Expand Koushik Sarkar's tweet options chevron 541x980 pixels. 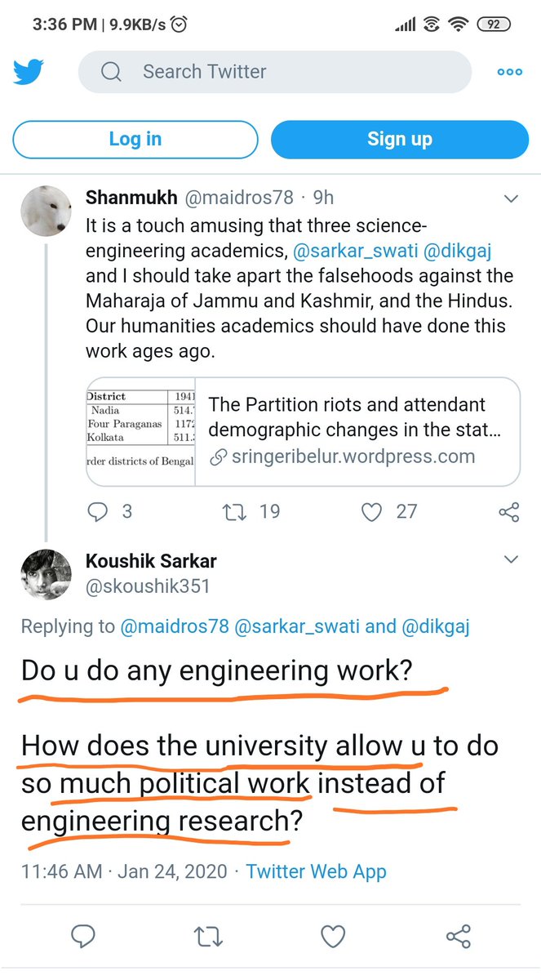511,560
